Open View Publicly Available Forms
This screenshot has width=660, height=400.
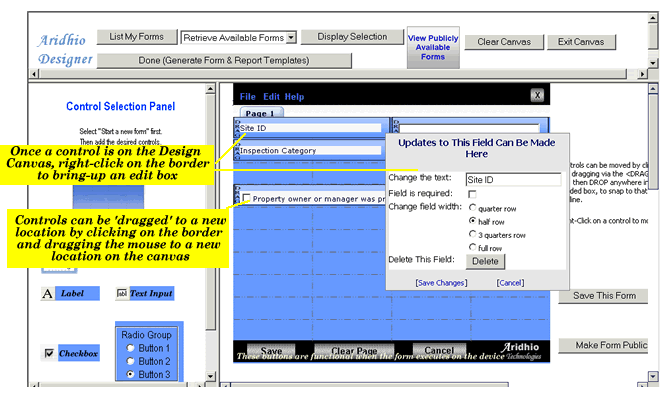tap(433, 47)
